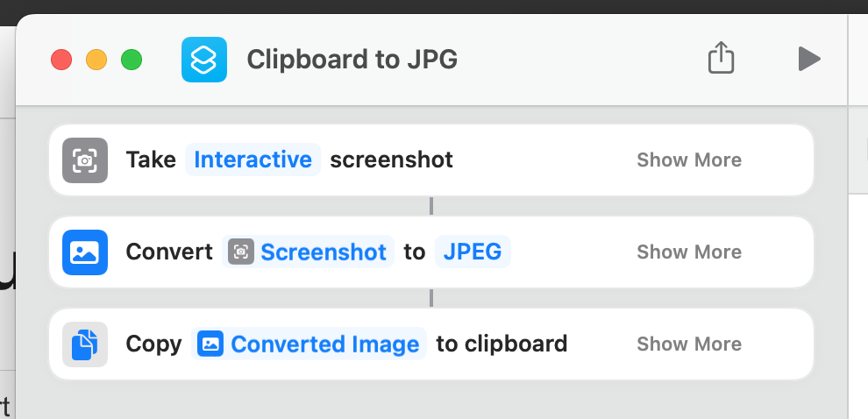Screen dimensions: 868x419
Task: Minimize the shortcut editor window
Action: [96, 60]
